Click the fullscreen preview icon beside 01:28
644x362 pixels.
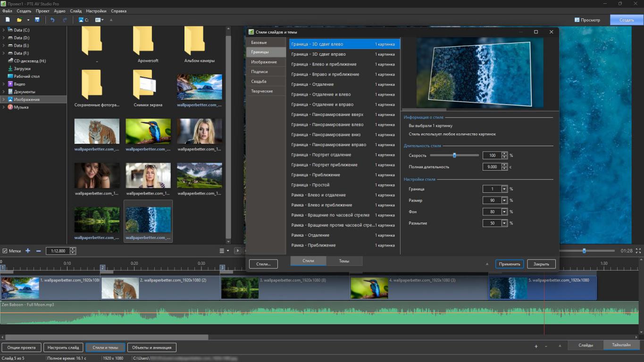tap(638, 251)
